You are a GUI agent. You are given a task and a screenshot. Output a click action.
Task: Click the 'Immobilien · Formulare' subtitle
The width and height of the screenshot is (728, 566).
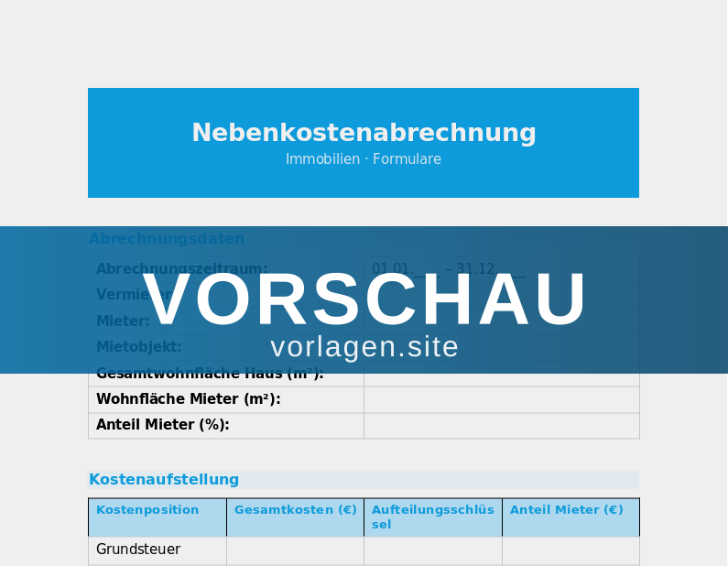[x=364, y=158]
